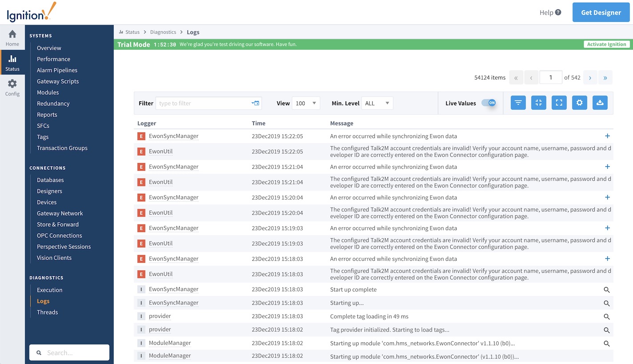Open Databases connections page

[50, 180]
